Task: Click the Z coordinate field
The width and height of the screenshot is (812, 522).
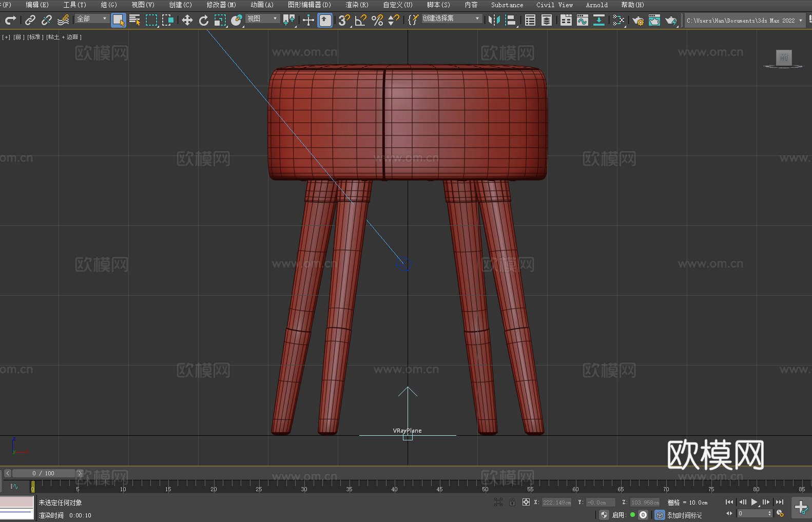Action: 645,502
